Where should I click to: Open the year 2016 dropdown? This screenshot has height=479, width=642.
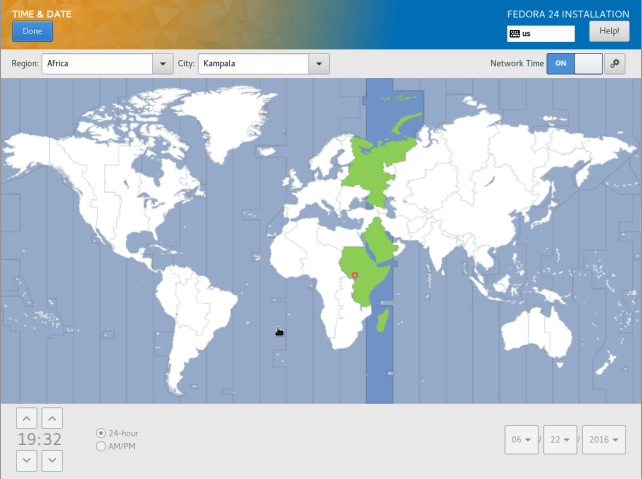coord(604,440)
